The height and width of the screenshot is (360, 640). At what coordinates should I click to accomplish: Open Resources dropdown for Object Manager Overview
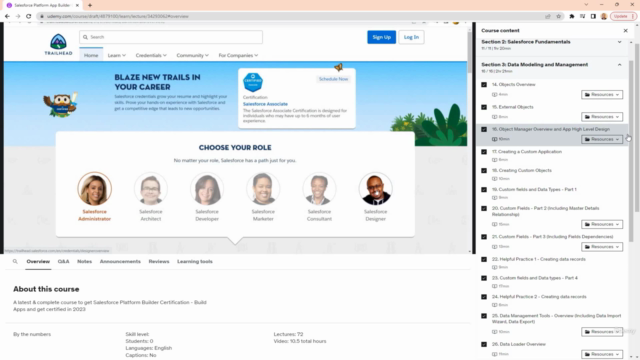[x=602, y=139]
